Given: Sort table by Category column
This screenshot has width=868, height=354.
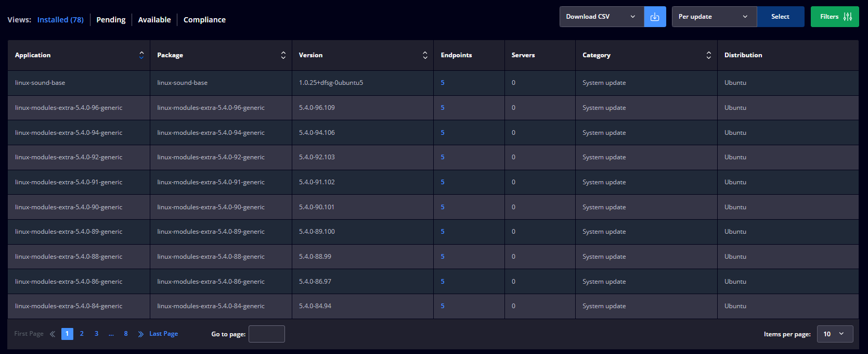Looking at the screenshot, I should point(708,55).
